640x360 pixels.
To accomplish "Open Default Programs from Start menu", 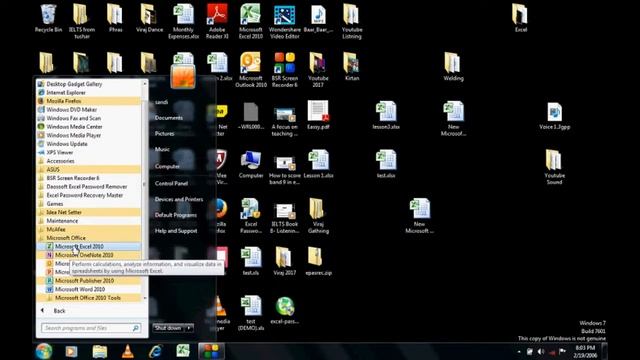I will [x=176, y=215].
